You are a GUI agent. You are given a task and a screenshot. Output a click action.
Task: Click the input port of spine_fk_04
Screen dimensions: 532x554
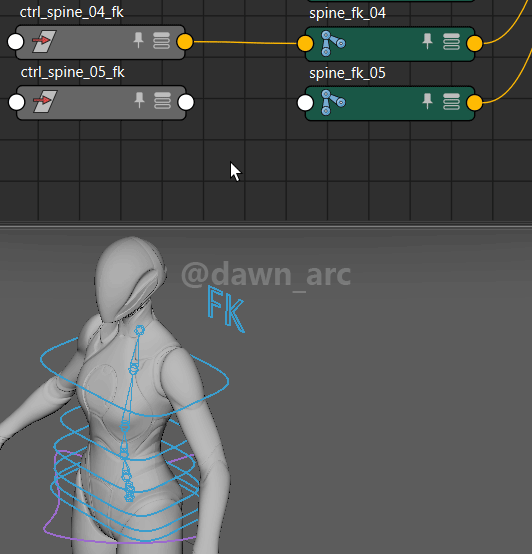tap(305, 43)
